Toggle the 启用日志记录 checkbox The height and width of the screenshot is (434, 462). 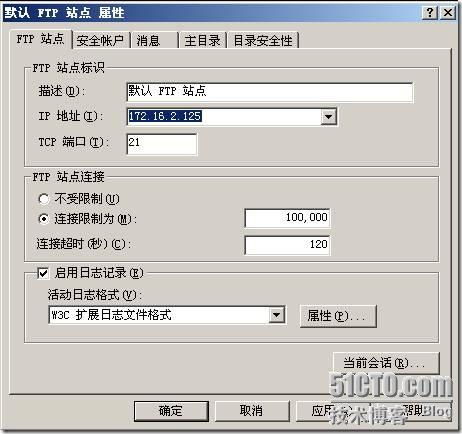point(43,273)
